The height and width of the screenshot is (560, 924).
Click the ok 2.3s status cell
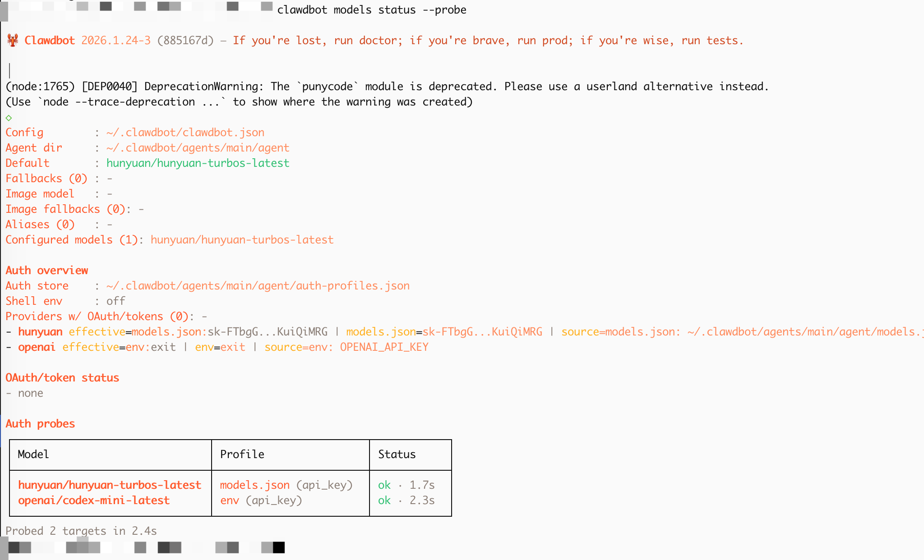406,500
